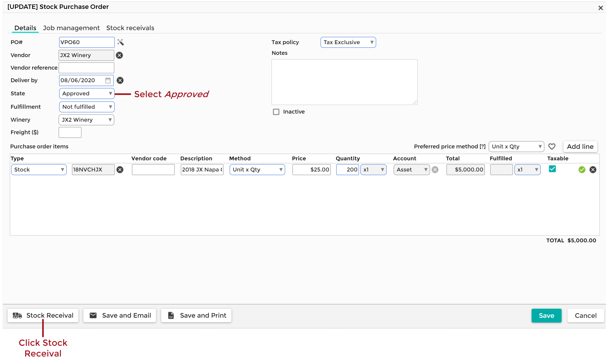Click the Freight ($) input field
Screen dimensions: 606x364
(70, 132)
